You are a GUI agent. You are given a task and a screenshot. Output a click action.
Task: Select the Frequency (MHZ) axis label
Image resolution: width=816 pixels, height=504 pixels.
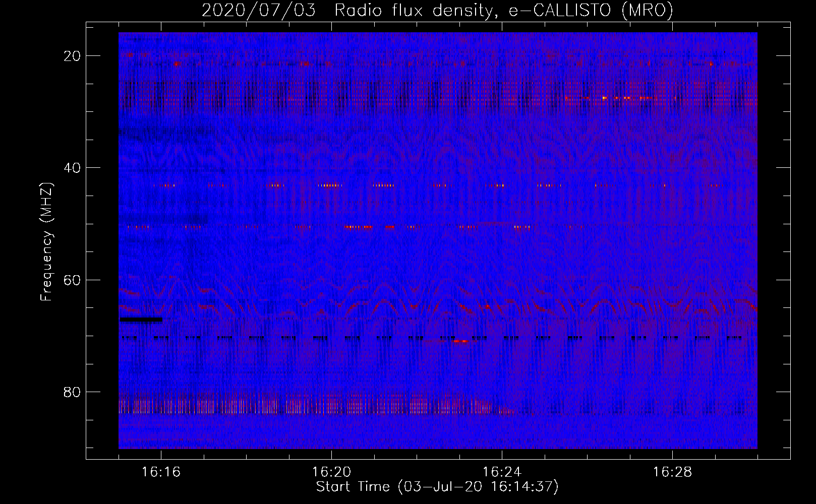46,242
